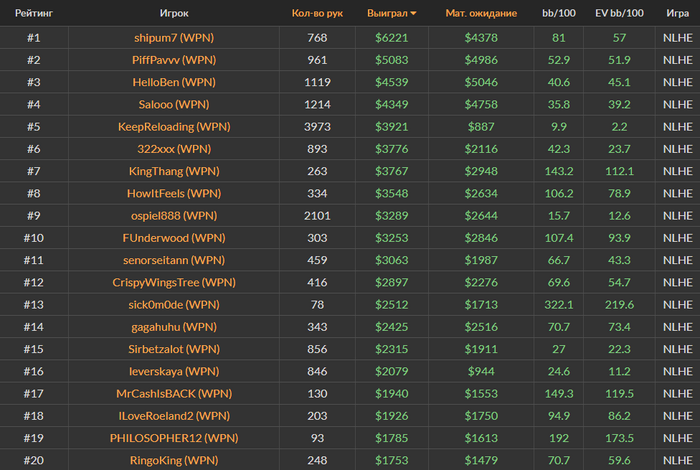700x470 pixels.
Task: Select the $4378 expected value cell
Action: [481, 37]
